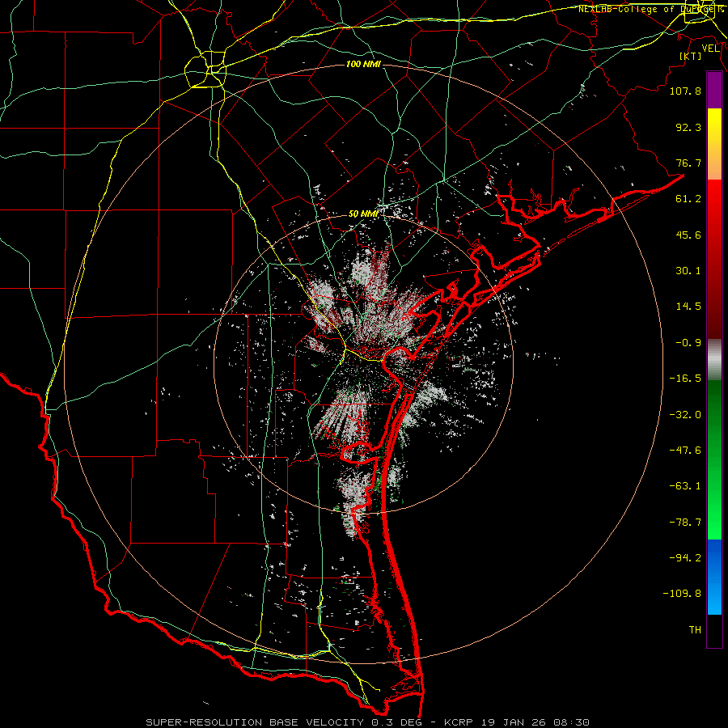Viewport: 728px width, 728px height.
Task: Click the VEL legend title
Action: [x=710, y=49]
